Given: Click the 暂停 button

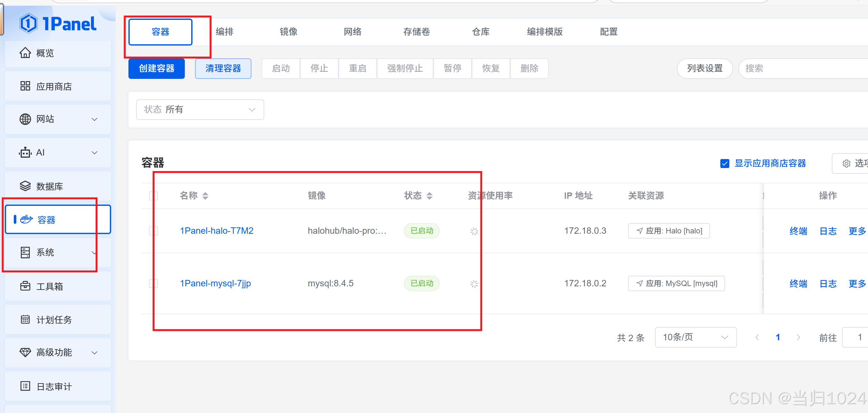Looking at the screenshot, I should coord(453,69).
